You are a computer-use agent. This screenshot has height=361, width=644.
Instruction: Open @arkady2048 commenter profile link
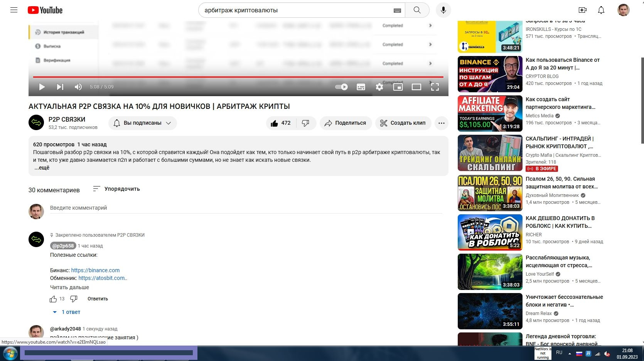point(66,329)
